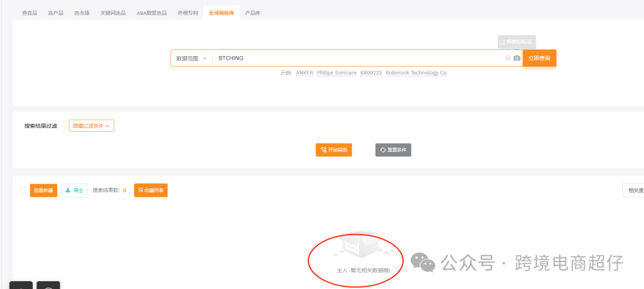Click the 批量收藏 button
The width and height of the screenshot is (644, 289).
tap(44, 190)
